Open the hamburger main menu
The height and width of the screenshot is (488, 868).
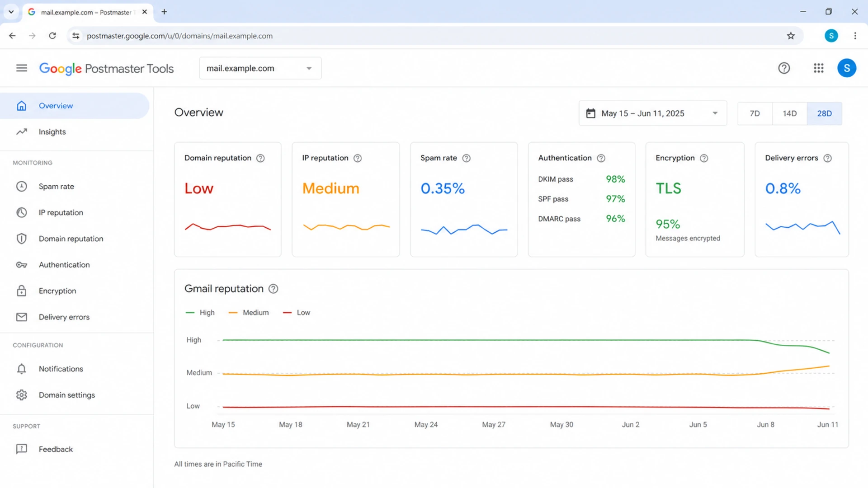[x=22, y=68]
